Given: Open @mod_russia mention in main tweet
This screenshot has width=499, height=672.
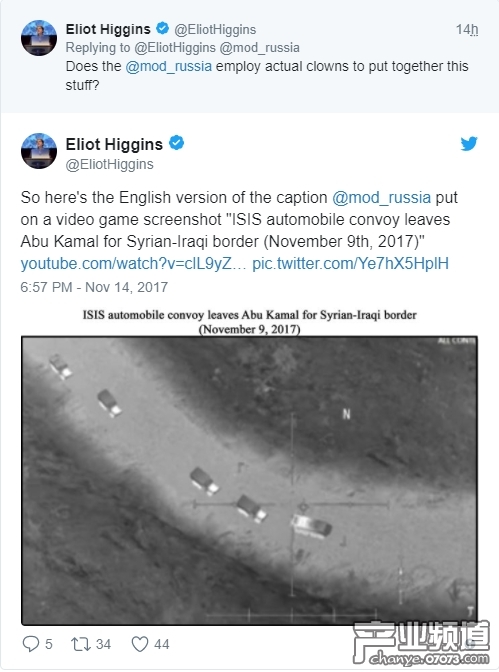Looking at the screenshot, I should [x=382, y=198].
